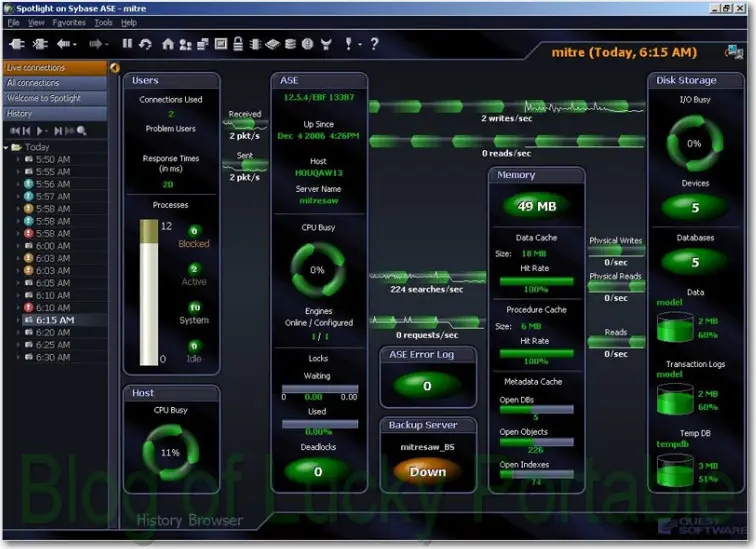Click the magnifier search icon in History
756x549 pixels.
click(x=81, y=131)
